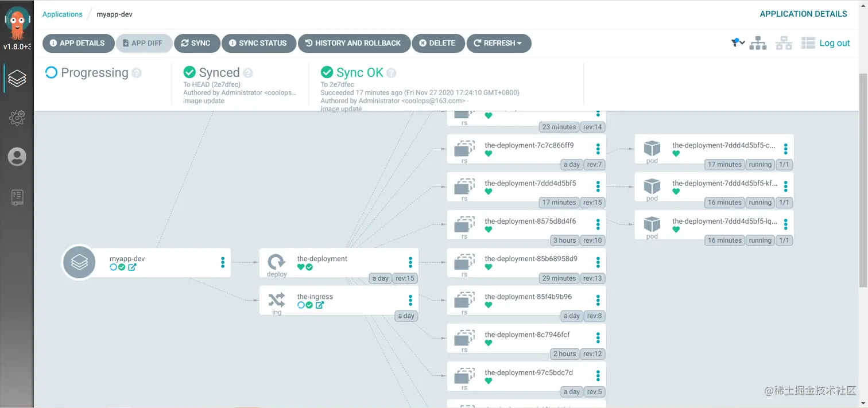
Task: Expand the REFRESH dropdown
Action: [498, 43]
